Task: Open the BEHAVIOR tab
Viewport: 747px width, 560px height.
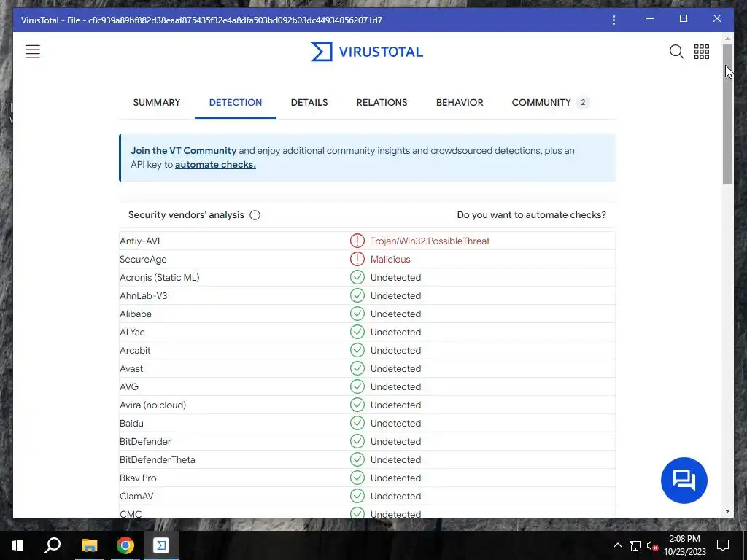Action: (460, 102)
